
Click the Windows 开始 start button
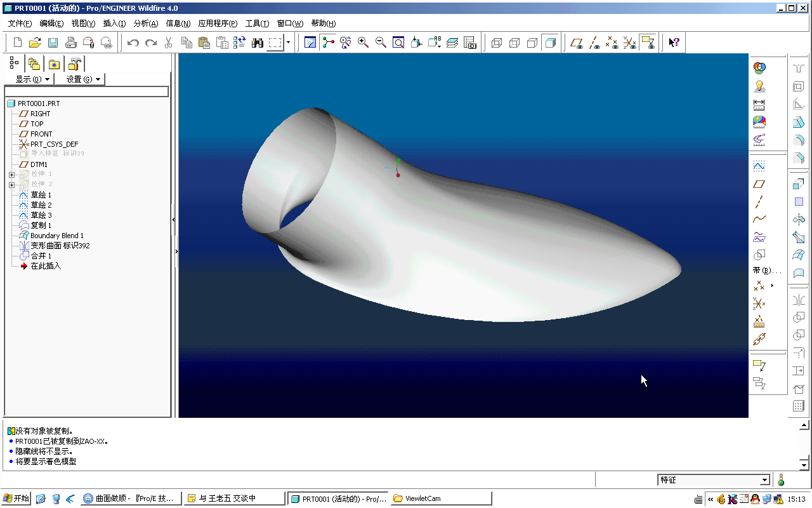point(16,498)
